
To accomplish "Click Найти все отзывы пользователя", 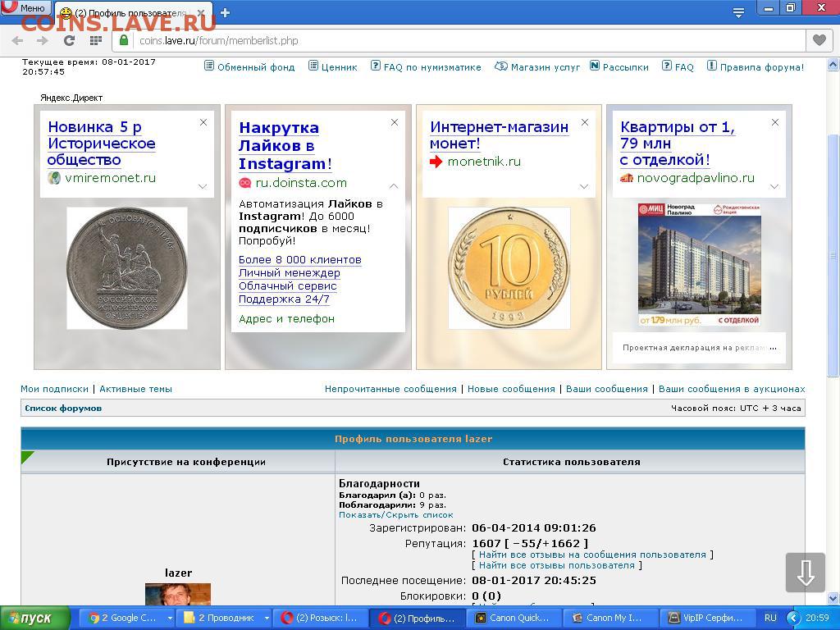I will [x=557, y=565].
